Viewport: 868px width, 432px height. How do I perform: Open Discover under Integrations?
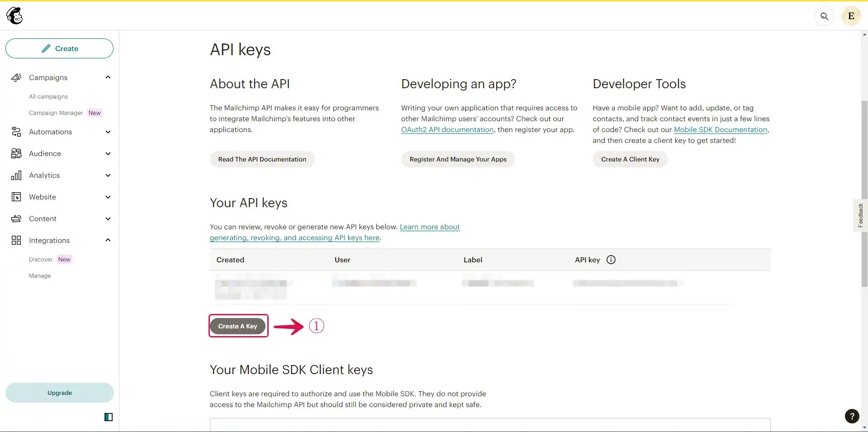[x=41, y=259]
